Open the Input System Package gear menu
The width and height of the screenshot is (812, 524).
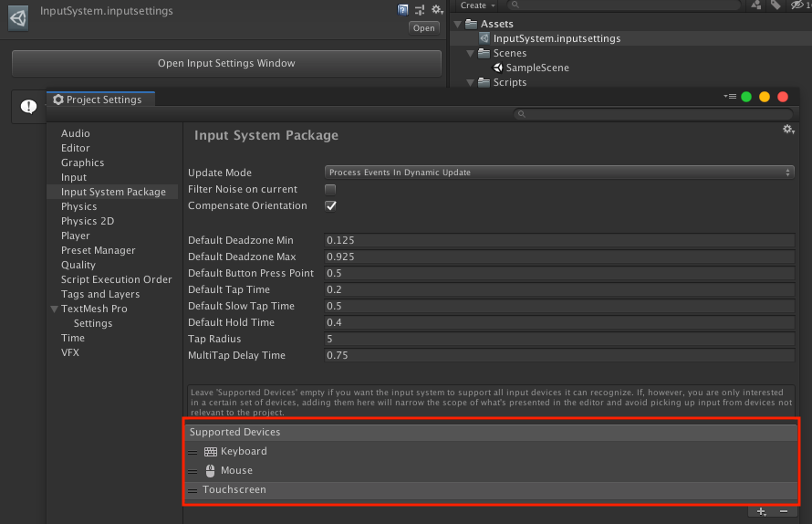[x=788, y=130]
